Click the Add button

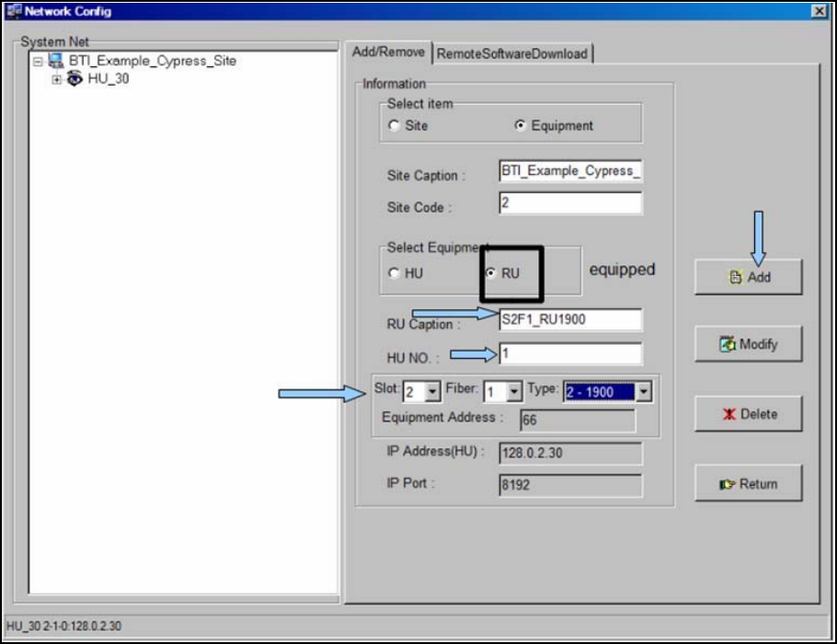point(749,277)
